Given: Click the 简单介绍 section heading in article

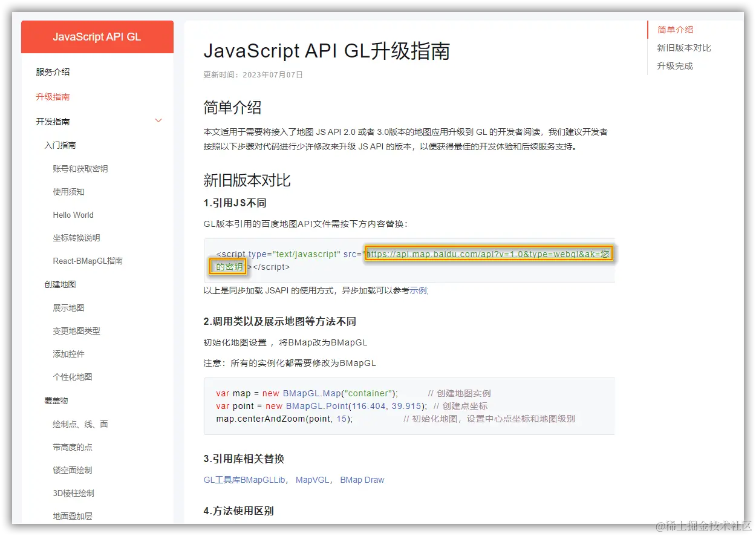Looking at the screenshot, I should 233,108.
